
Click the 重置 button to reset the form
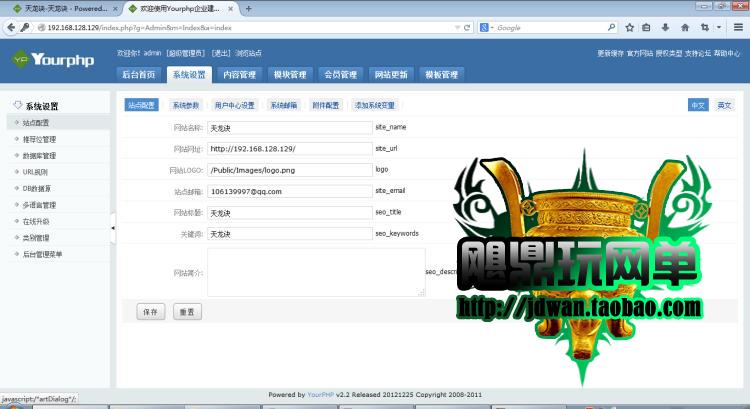click(x=186, y=312)
